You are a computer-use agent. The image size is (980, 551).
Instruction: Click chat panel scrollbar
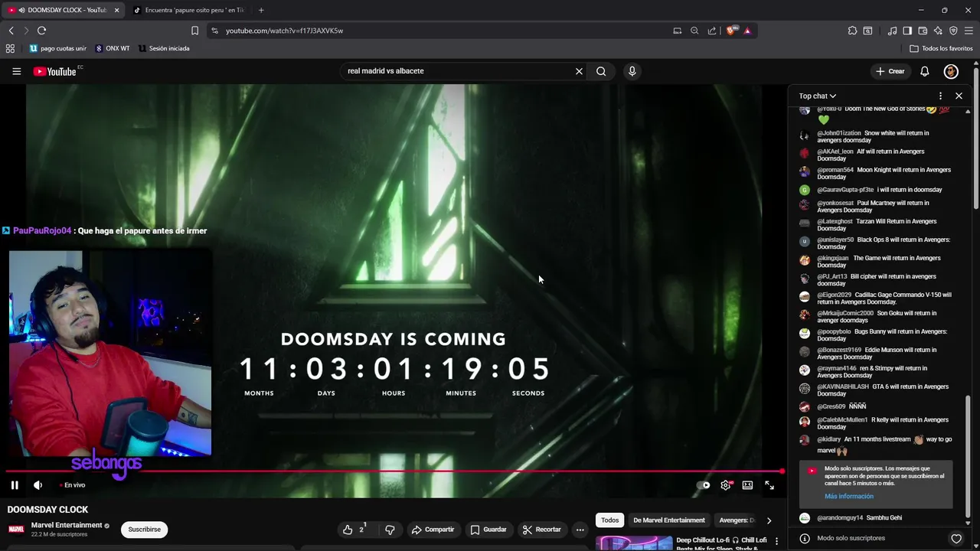point(968,452)
